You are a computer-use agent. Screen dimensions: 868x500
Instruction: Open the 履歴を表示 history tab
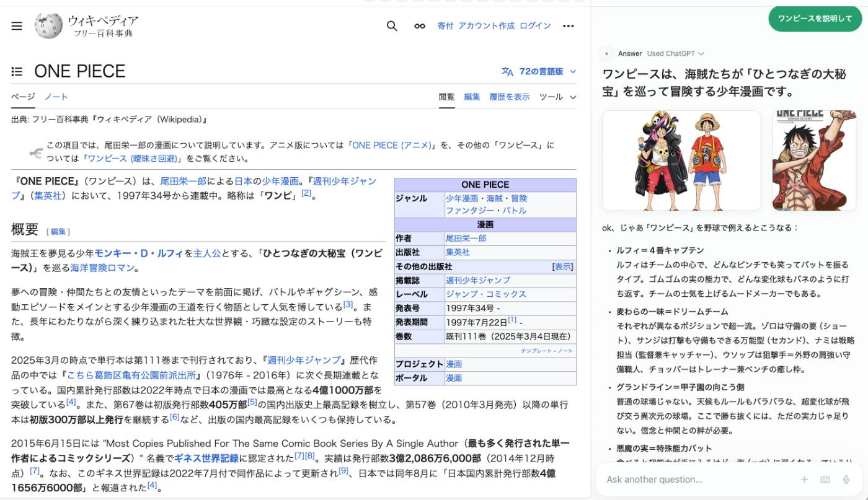coord(510,97)
